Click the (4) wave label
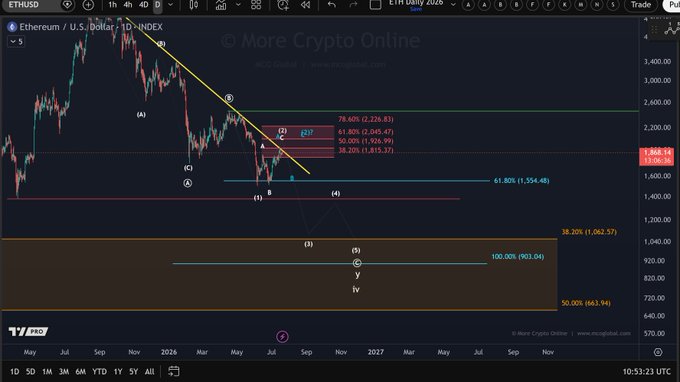The image size is (680, 382). (x=336, y=193)
